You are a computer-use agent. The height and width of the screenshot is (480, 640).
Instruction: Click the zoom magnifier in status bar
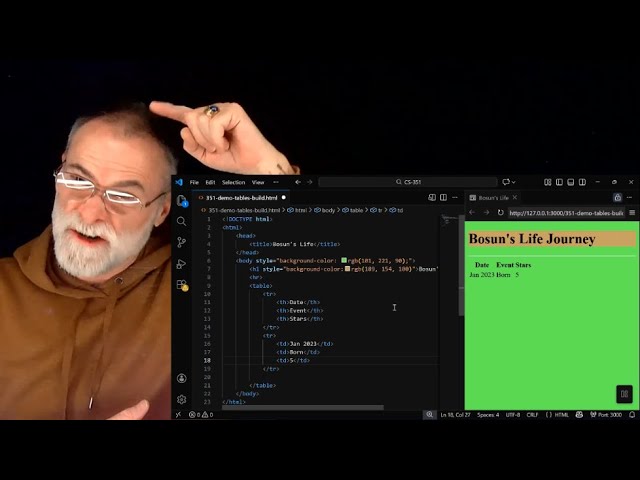(x=429, y=415)
